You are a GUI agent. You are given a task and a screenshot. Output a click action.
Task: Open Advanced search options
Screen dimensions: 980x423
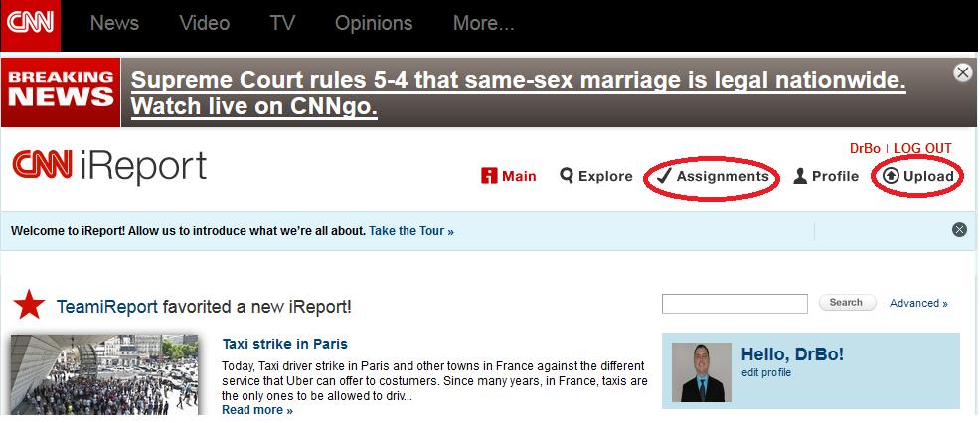click(918, 303)
